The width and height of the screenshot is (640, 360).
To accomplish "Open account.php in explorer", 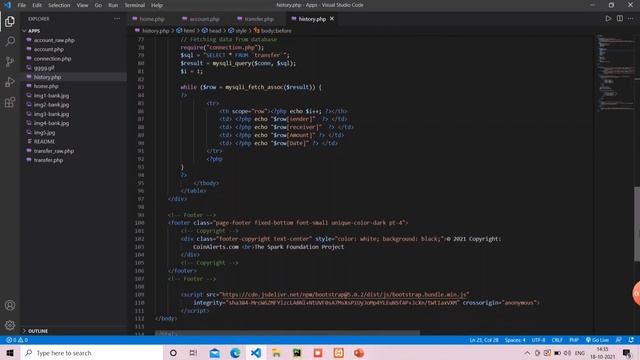I will click(x=49, y=49).
